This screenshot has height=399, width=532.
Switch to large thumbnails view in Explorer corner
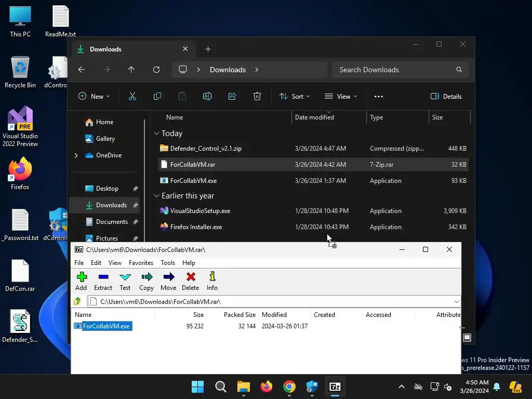pos(467,338)
